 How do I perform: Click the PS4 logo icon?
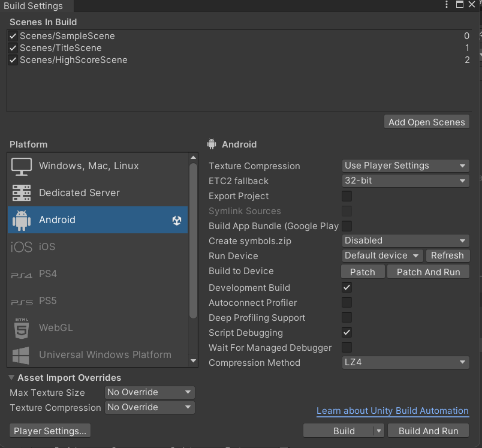click(x=22, y=275)
